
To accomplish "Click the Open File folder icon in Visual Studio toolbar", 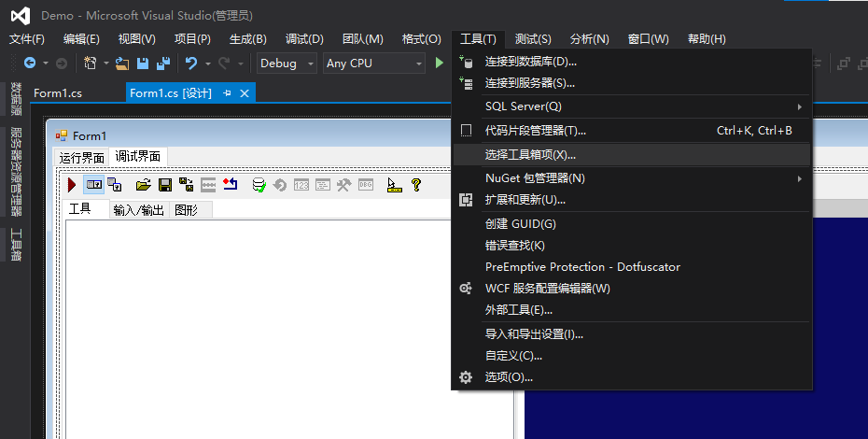I will click(x=121, y=64).
